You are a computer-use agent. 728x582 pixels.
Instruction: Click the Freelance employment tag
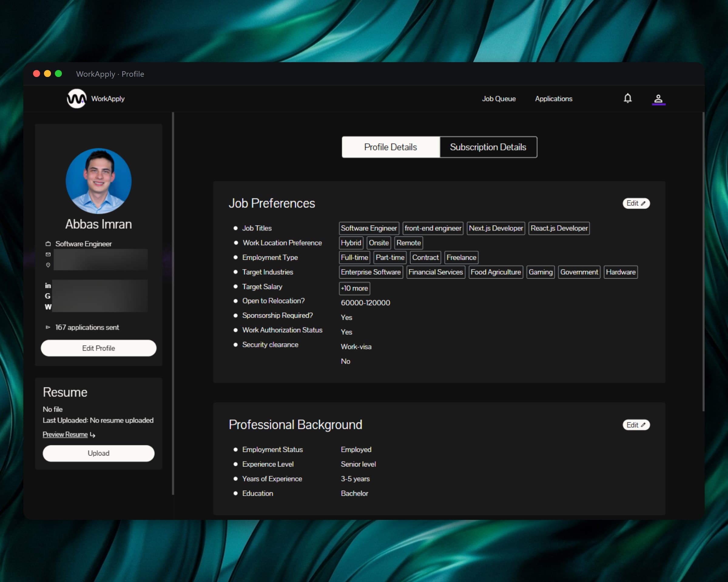pyautogui.click(x=461, y=257)
